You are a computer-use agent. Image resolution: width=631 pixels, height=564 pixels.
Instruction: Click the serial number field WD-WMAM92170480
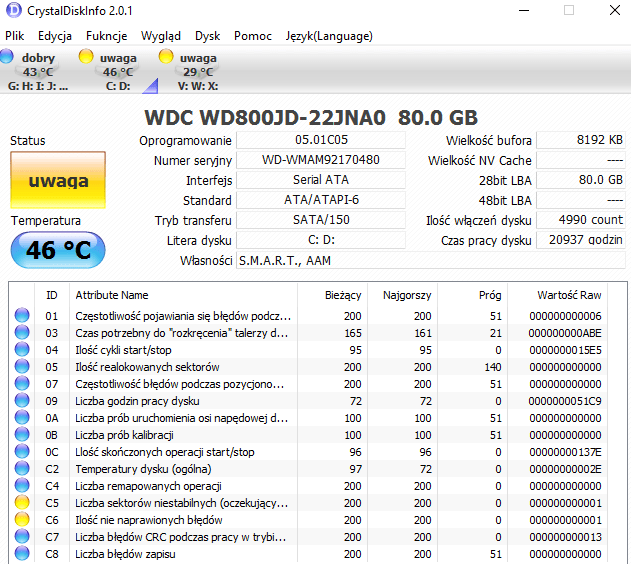coord(321,160)
